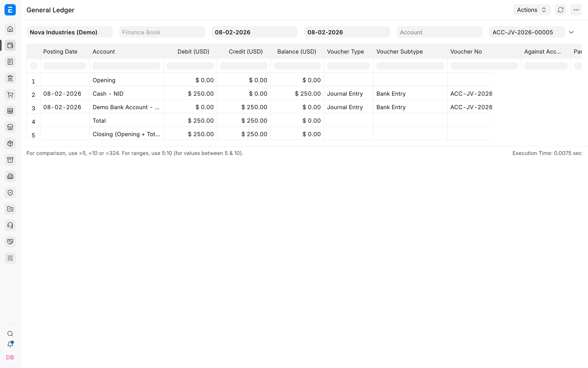Open the sliders Settings sidebar icon

point(10,258)
